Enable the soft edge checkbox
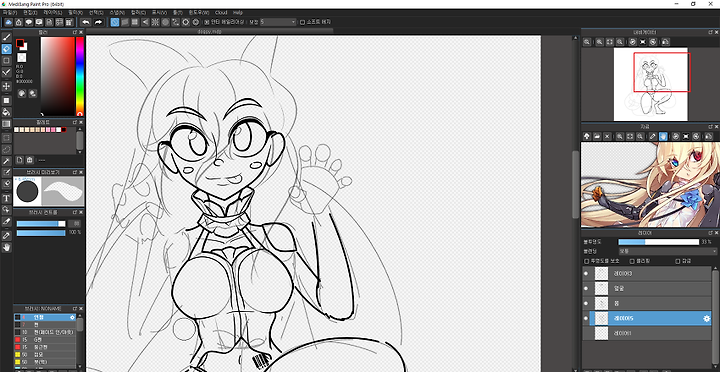The image size is (720, 372). (x=302, y=22)
